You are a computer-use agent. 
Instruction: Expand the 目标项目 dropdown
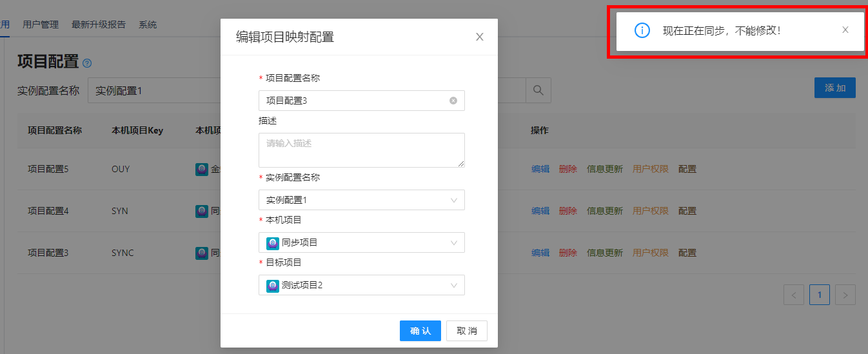tap(361, 286)
